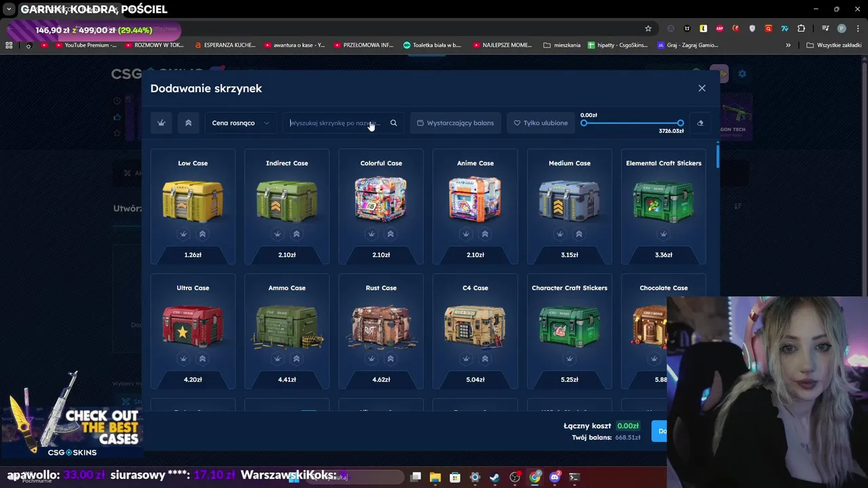Open the ROZMOWY W TOK... bookmark

(155, 45)
